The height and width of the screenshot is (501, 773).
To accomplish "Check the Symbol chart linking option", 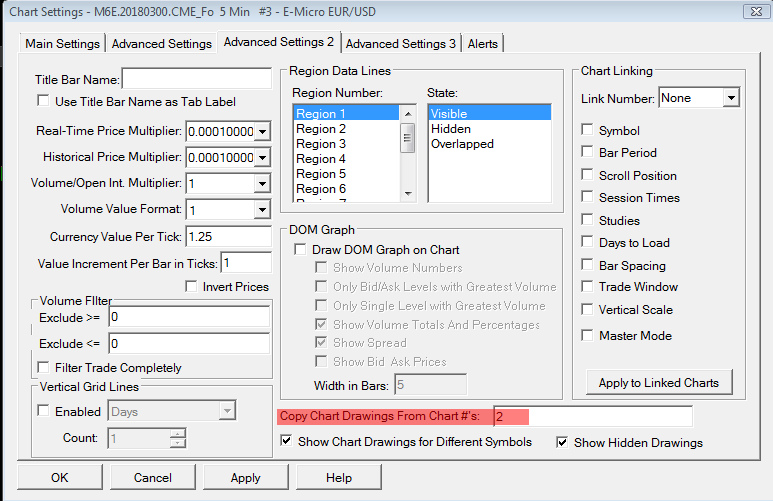I will (x=587, y=130).
